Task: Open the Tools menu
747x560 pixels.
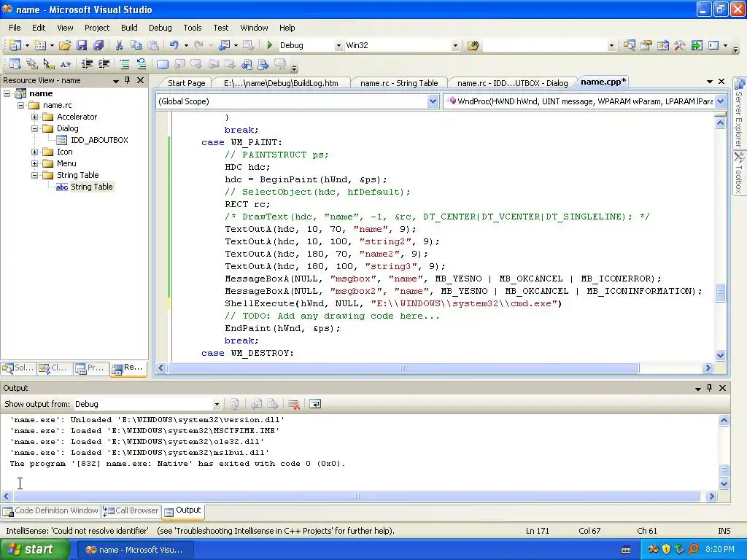Action: 193,28
